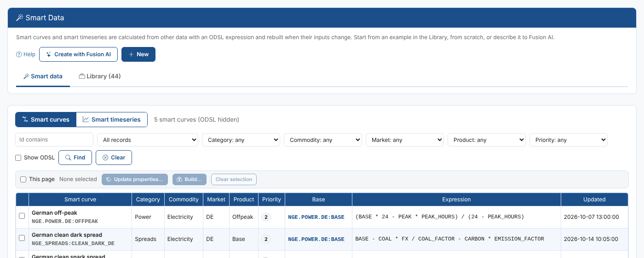Click the Create with Fusion AI button

click(x=78, y=54)
